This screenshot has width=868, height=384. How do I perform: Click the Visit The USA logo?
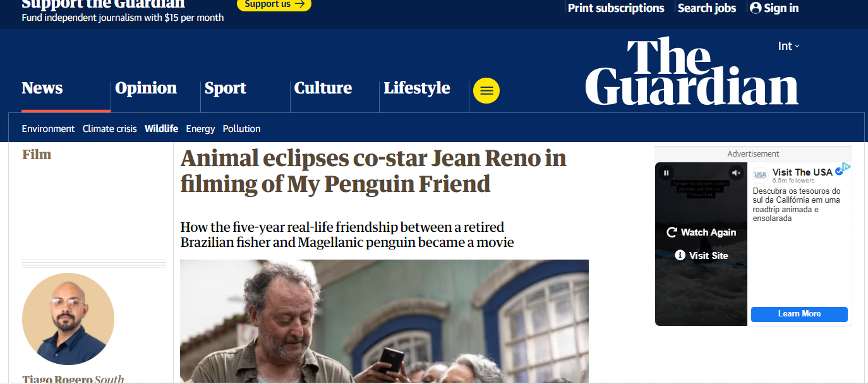pyautogui.click(x=761, y=174)
